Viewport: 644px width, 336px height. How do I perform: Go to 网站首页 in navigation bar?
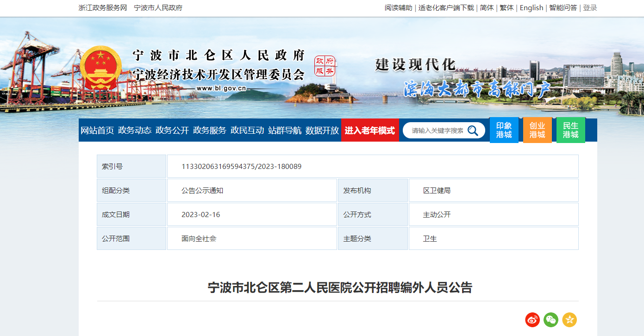pyautogui.click(x=97, y=131)
